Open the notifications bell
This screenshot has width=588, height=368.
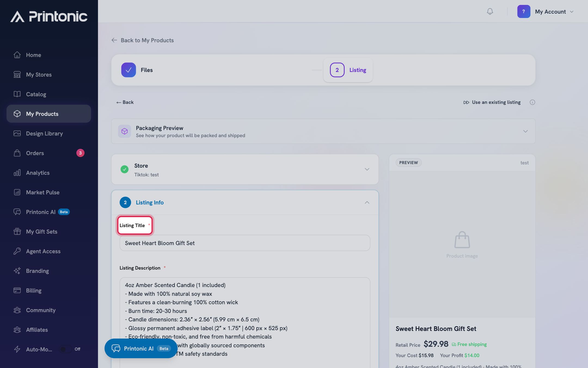click(x=490, y=11)
